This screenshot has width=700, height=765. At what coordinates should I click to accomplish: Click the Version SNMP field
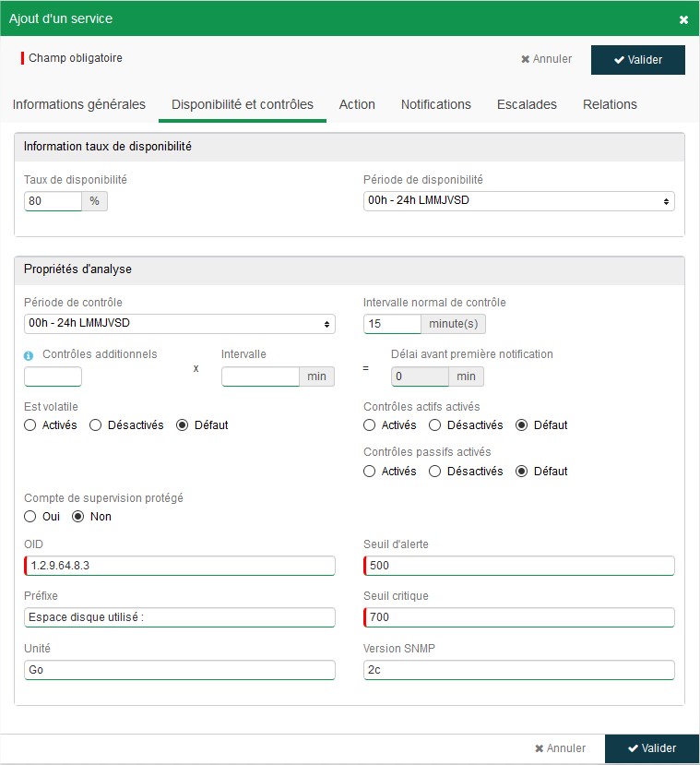tap(519, 670)
